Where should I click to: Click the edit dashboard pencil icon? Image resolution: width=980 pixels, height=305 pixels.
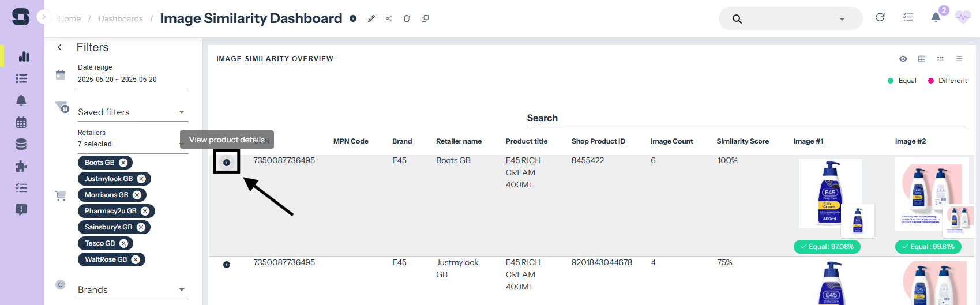click(371, 18)
